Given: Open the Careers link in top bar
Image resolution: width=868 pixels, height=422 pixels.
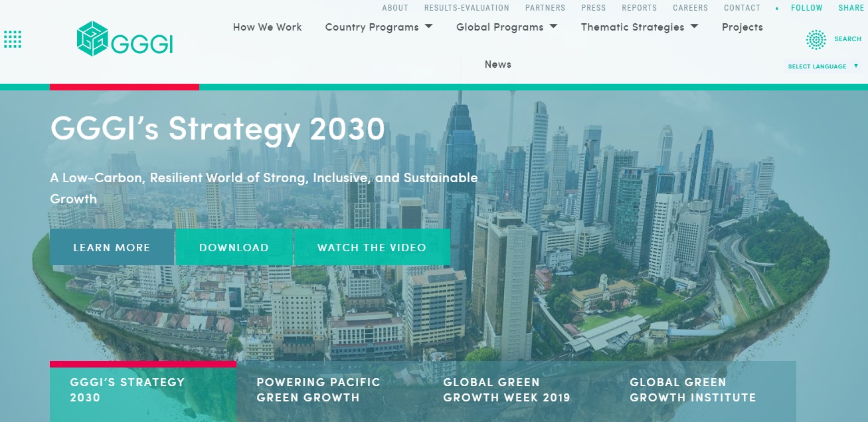Looking at the screenshot, I should pyautogui.click(x=690, y=8).
